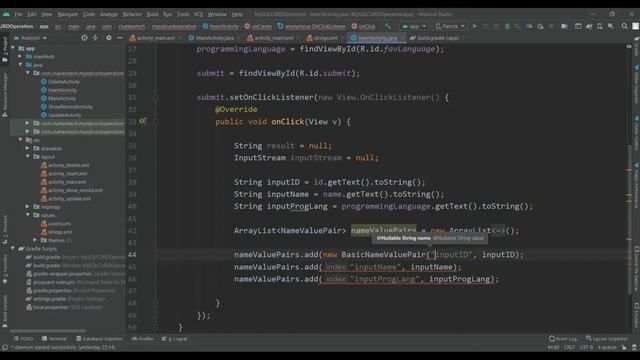Hide the Project panel with minus icon

point(120,38)
